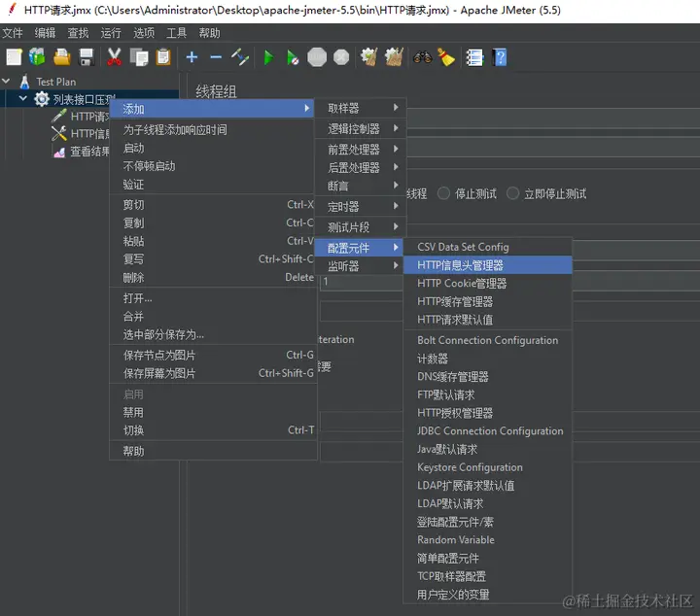Click the Paste clipboard icon

[163, 57]
